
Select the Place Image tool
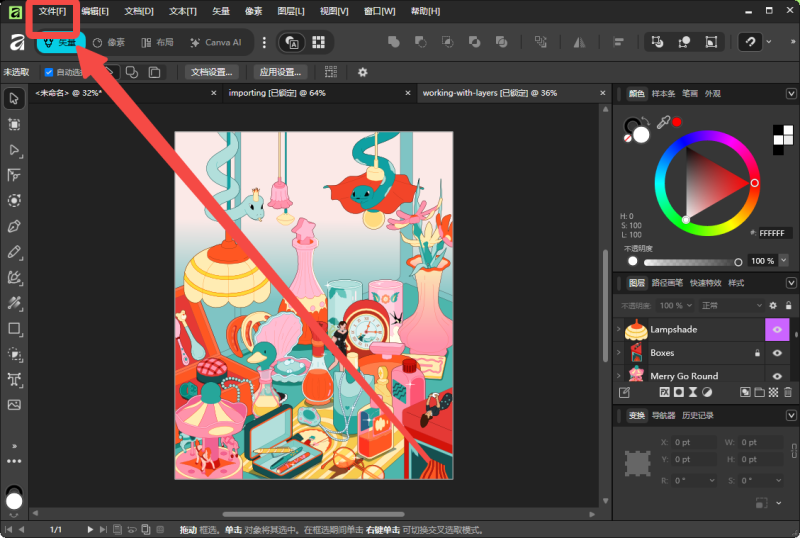14,405
